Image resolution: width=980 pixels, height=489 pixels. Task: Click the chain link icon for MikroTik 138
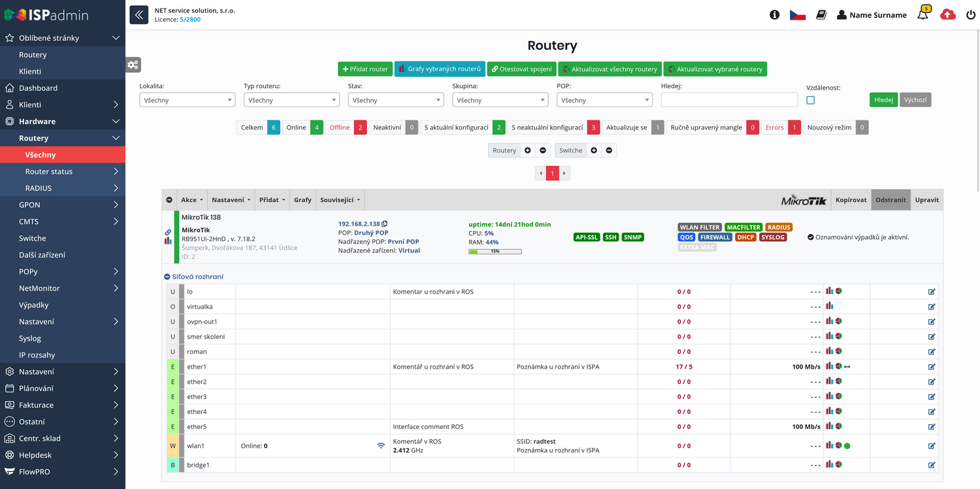tap(168, 232)
